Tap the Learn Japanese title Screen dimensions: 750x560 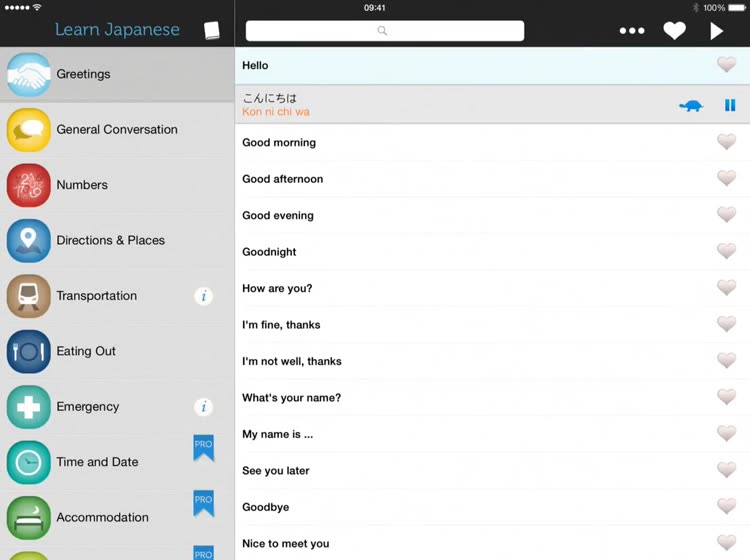tap(117, 30)
